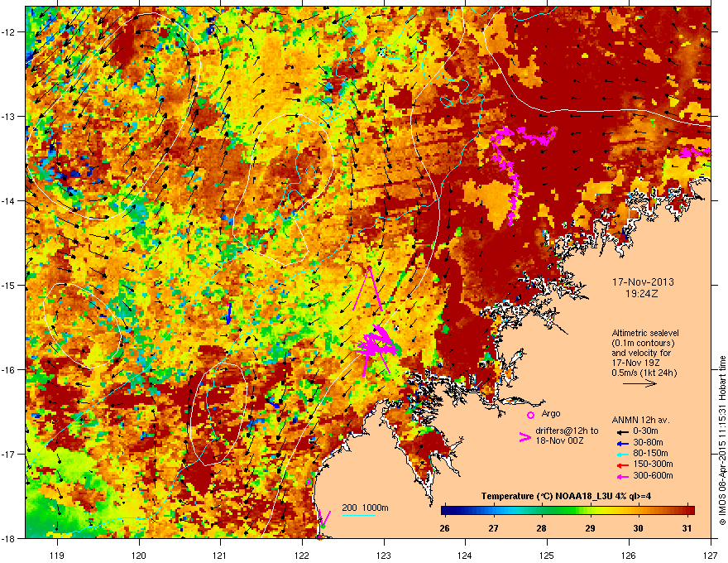Click the 30-80m depth label

click(648, 442)
